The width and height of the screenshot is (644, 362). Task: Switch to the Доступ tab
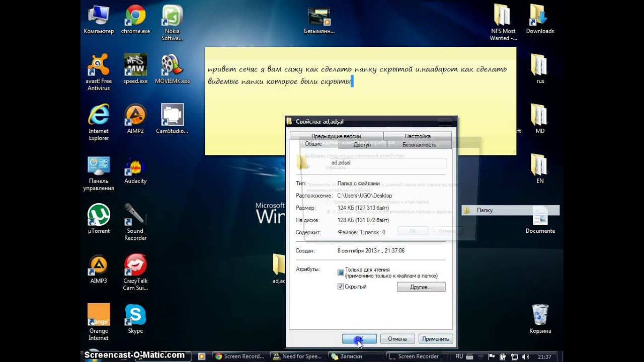click(x=362, y=145)
